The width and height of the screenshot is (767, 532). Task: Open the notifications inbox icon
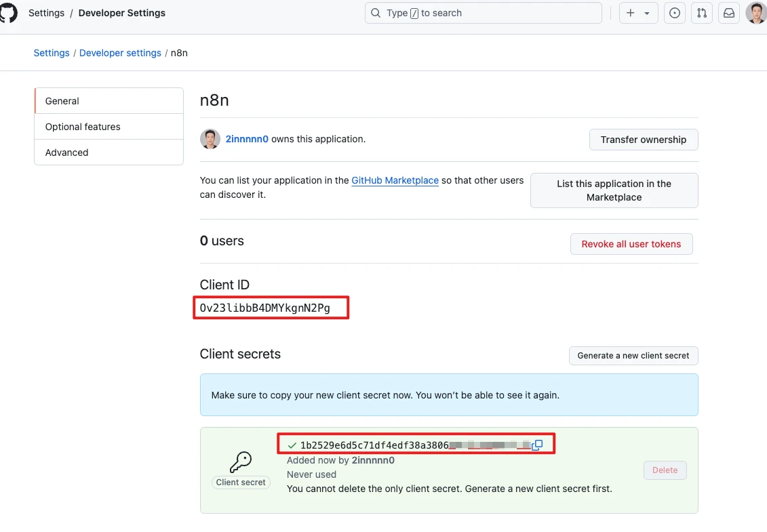click(x=729, y=13)
